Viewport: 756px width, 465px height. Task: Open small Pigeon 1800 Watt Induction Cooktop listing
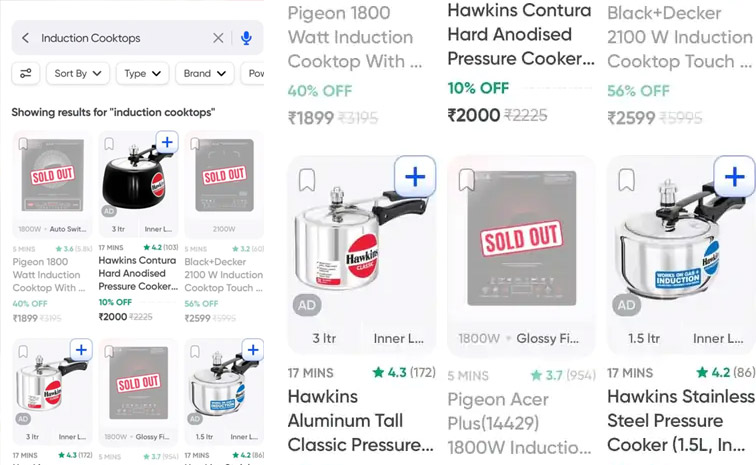tap(49, 274)
